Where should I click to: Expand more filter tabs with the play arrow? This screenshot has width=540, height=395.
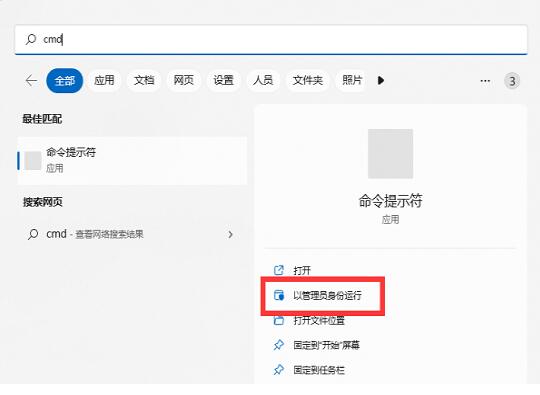pos(381,81)
